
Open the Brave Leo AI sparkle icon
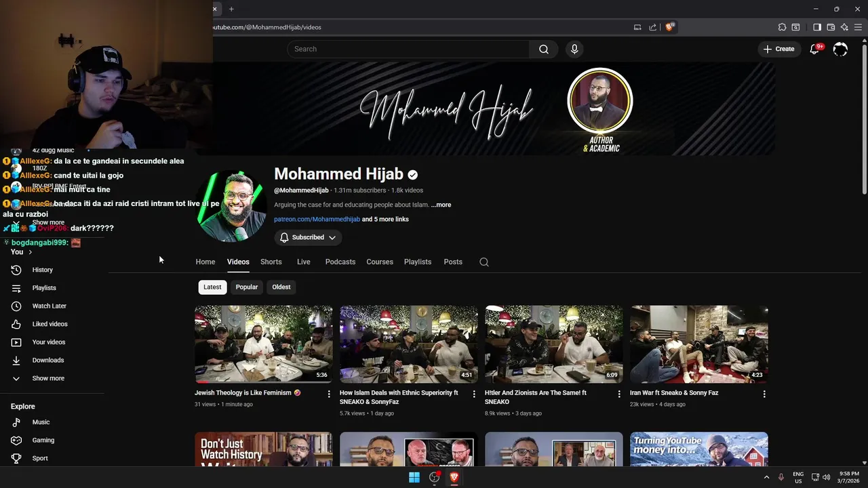point(844,27)
